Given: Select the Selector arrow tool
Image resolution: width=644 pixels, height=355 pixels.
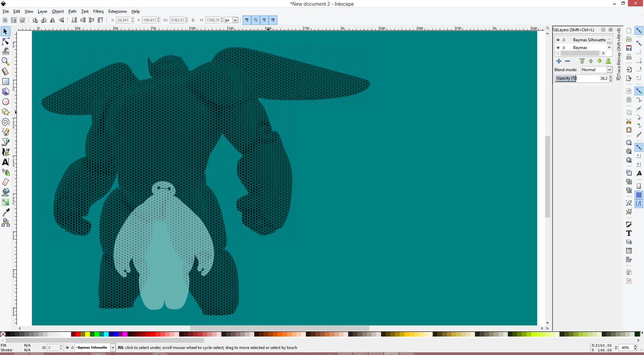Looking at the screenshot, I should (6, 32).
